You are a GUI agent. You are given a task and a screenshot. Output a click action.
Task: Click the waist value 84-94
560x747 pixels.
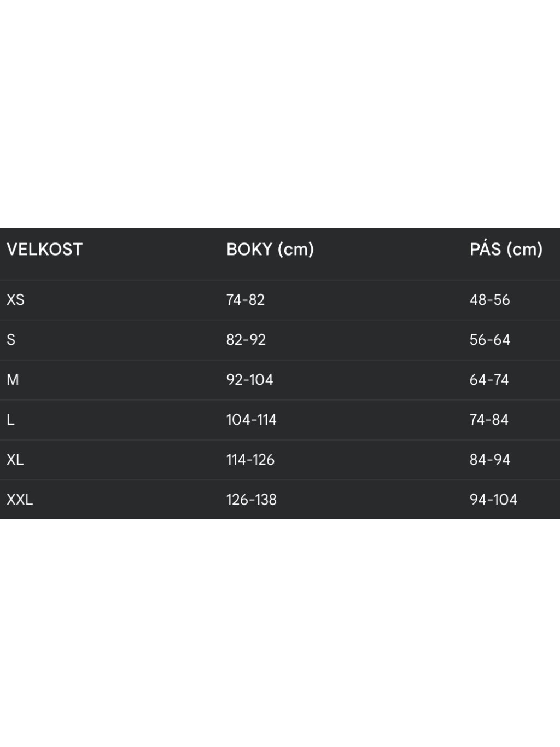(489, 460)
